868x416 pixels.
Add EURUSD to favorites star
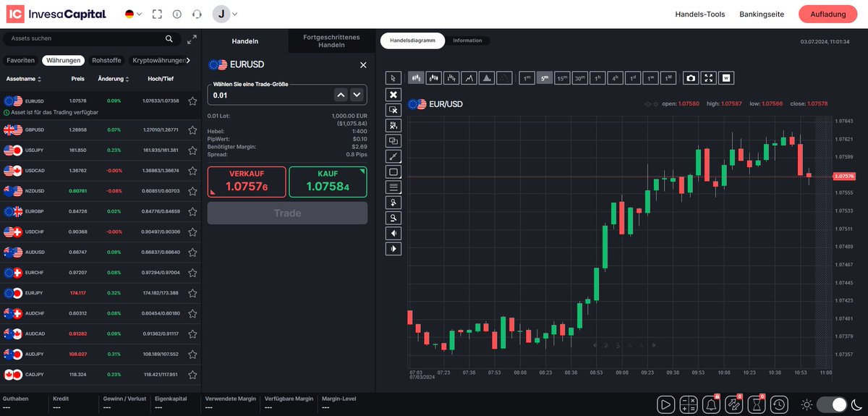pyautogui.click(x=192, y=101)
